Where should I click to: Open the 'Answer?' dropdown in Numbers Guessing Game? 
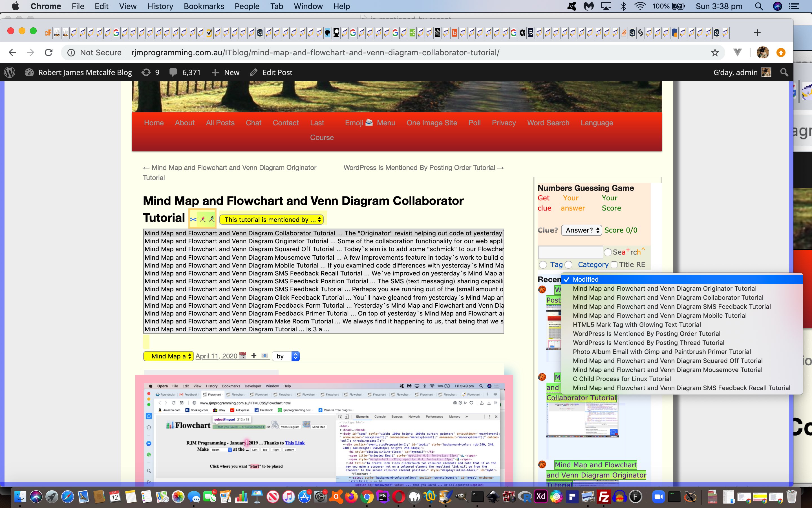(581, 230)
